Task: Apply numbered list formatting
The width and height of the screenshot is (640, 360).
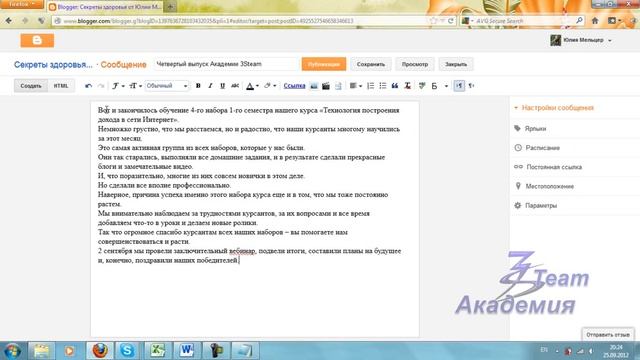Action: (x=370, y=86)
